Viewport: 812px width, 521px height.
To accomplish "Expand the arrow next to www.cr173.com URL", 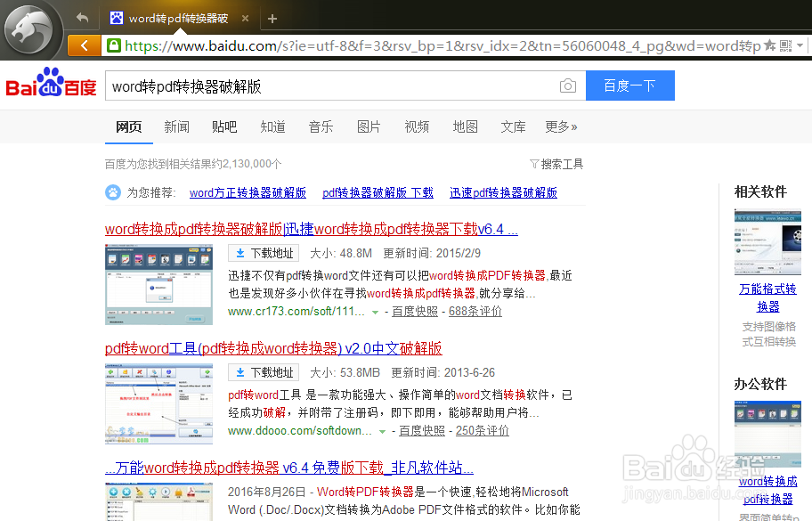I will 375,313.
